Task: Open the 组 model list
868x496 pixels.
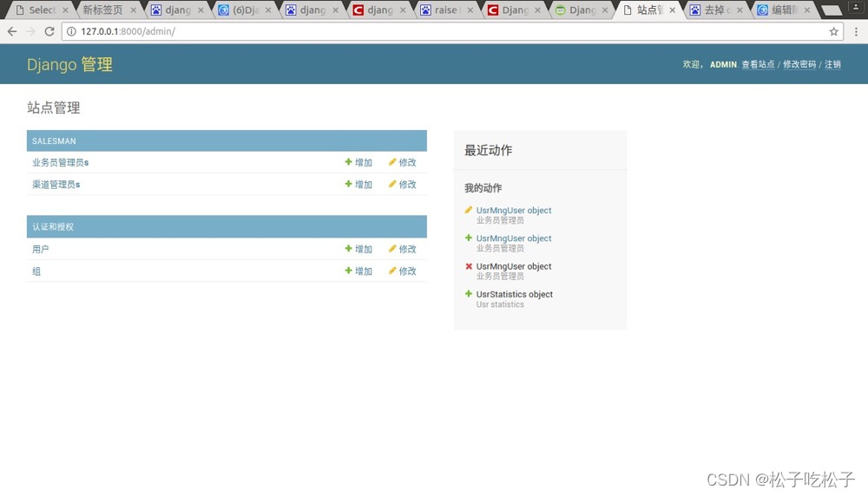Action: pos(36,271)
